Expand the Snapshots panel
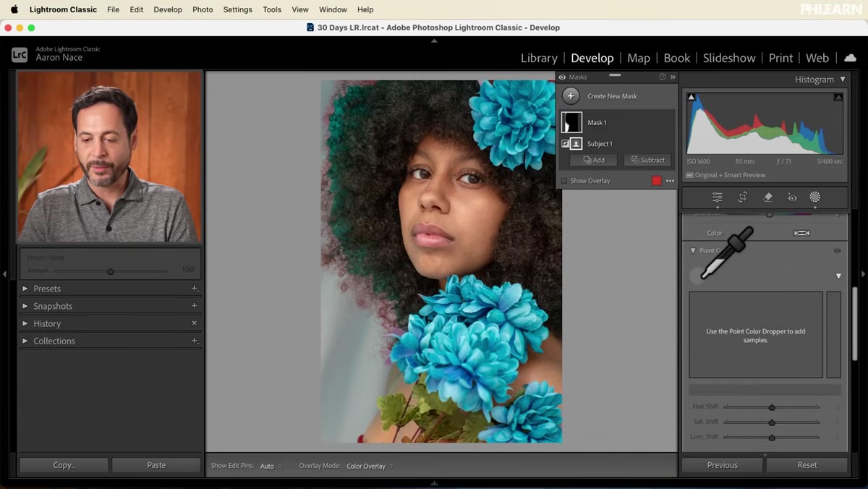Screen dimensions: 868x489 (x=25, y=306)
